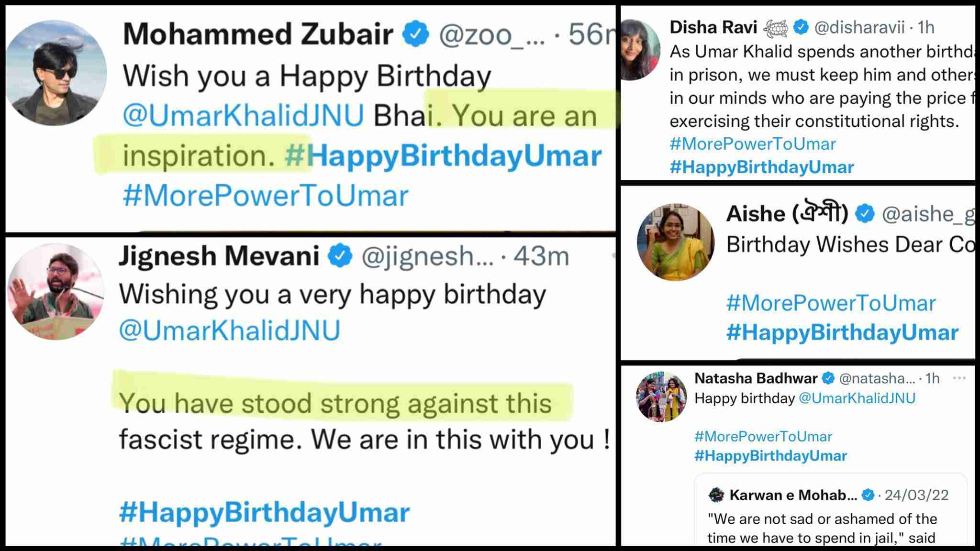Click the Karwan e Mohabbat verified badge
Screen dimensions: 980x551
[868, 495]
